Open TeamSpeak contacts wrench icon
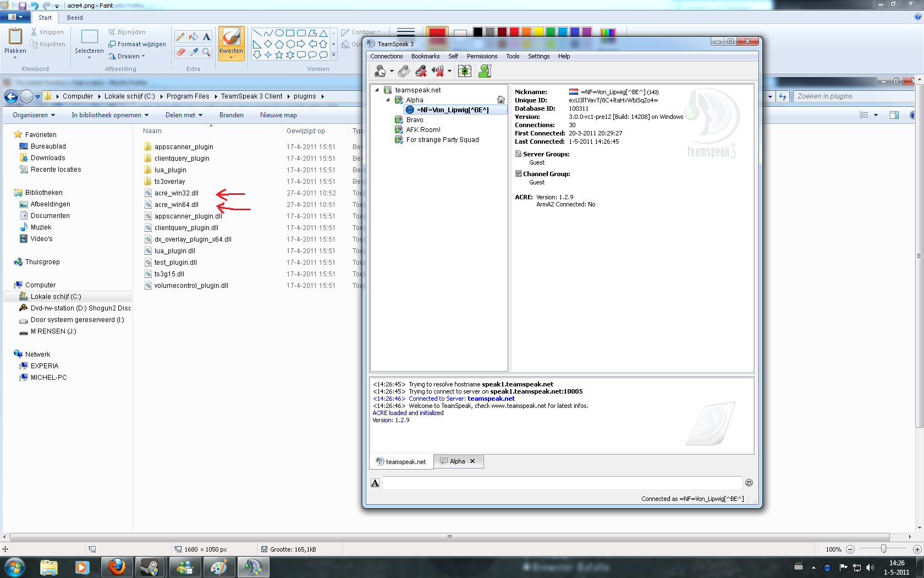 pos(485,71)
